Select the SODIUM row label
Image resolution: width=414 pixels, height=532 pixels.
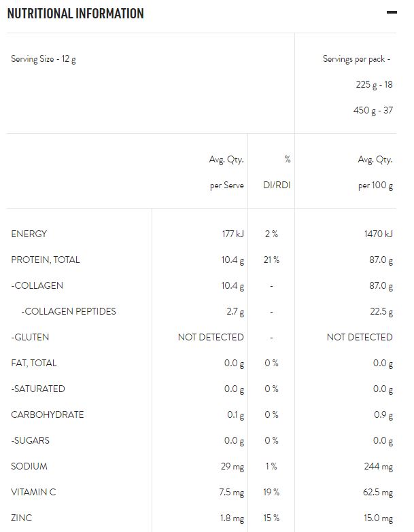pyautogui.click(x=29, y=466)
